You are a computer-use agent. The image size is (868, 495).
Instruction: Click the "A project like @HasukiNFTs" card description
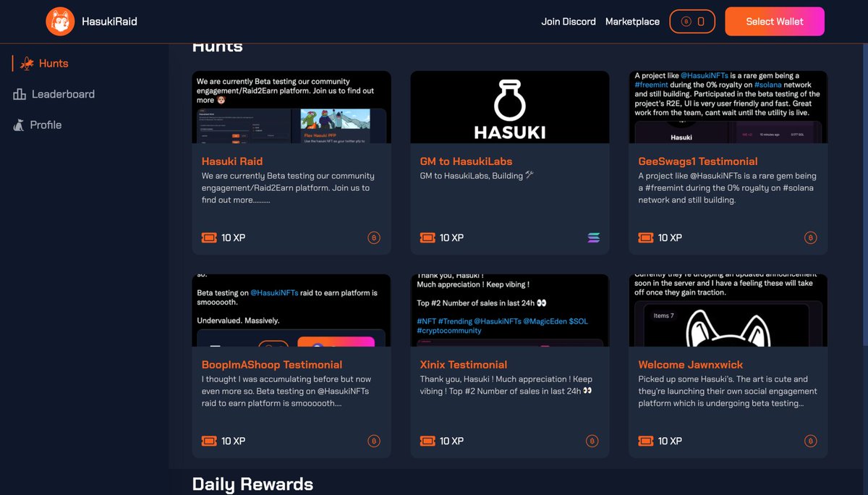(727, 188)
